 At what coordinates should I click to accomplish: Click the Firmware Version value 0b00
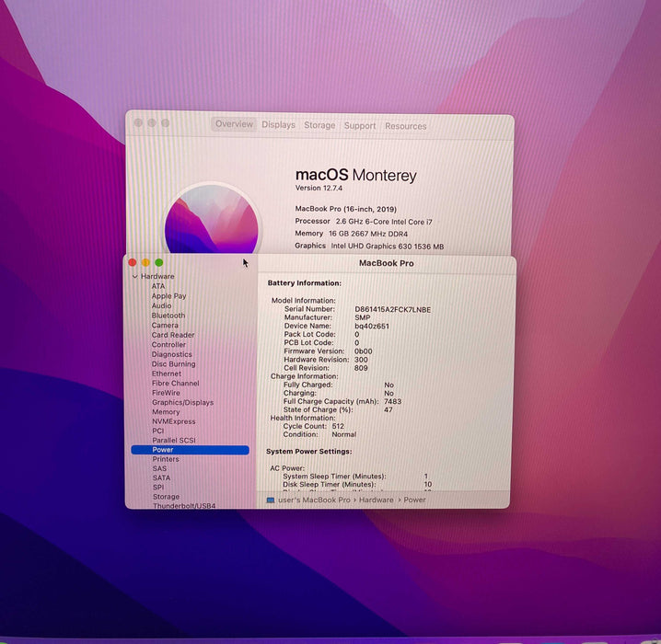[x=363, y=351]
